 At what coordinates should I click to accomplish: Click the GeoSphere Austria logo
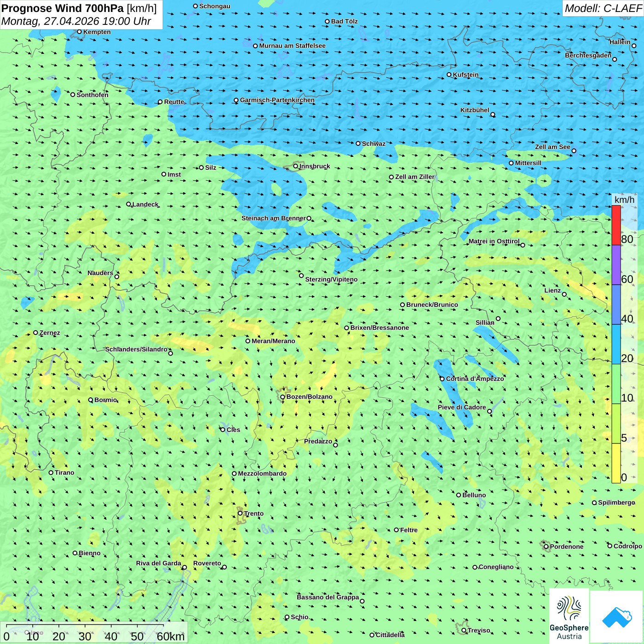click(x=569, y=616)
